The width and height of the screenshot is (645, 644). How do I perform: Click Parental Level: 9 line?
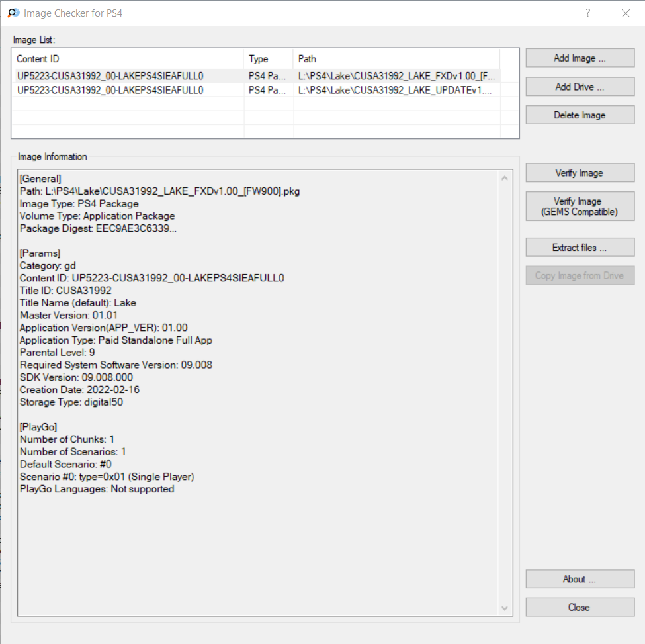click(x=57, y=352)
